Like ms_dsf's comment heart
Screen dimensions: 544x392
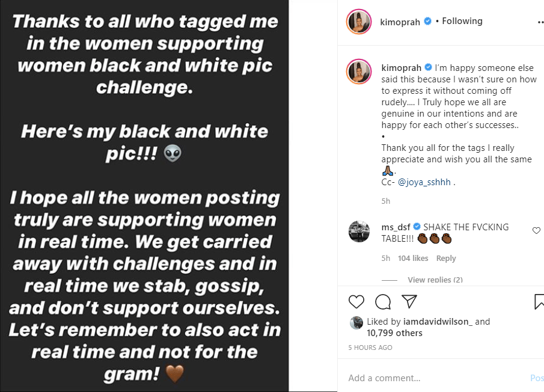click(537, 230)
